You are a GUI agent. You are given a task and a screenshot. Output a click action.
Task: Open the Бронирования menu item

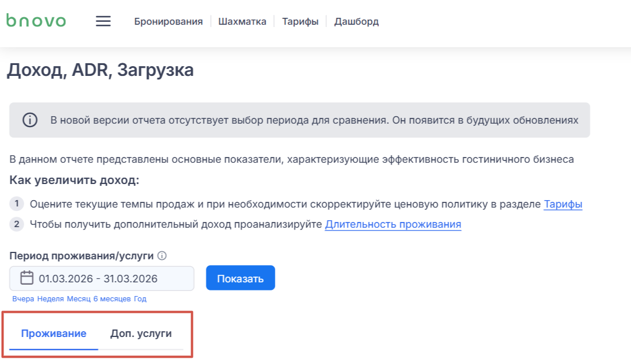(168, 22)
